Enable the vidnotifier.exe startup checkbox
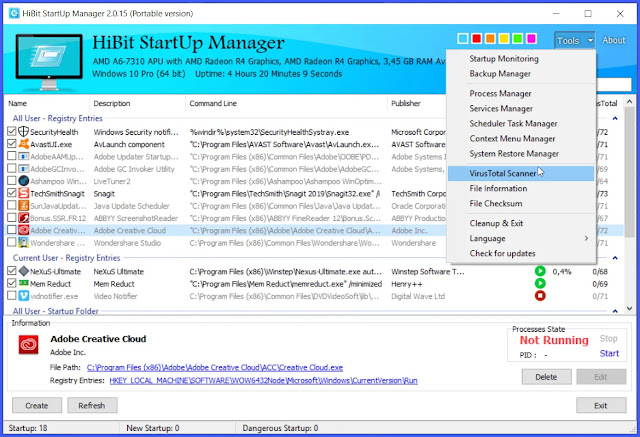640x437 pixels. pyautogui.click(x=11, y=295)
